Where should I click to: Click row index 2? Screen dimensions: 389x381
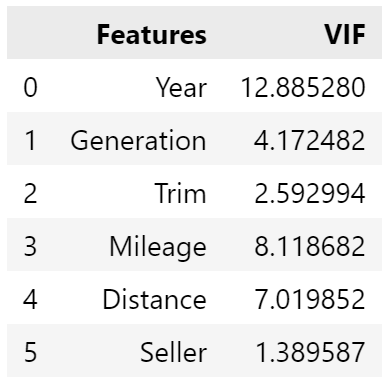coord(30,193)
